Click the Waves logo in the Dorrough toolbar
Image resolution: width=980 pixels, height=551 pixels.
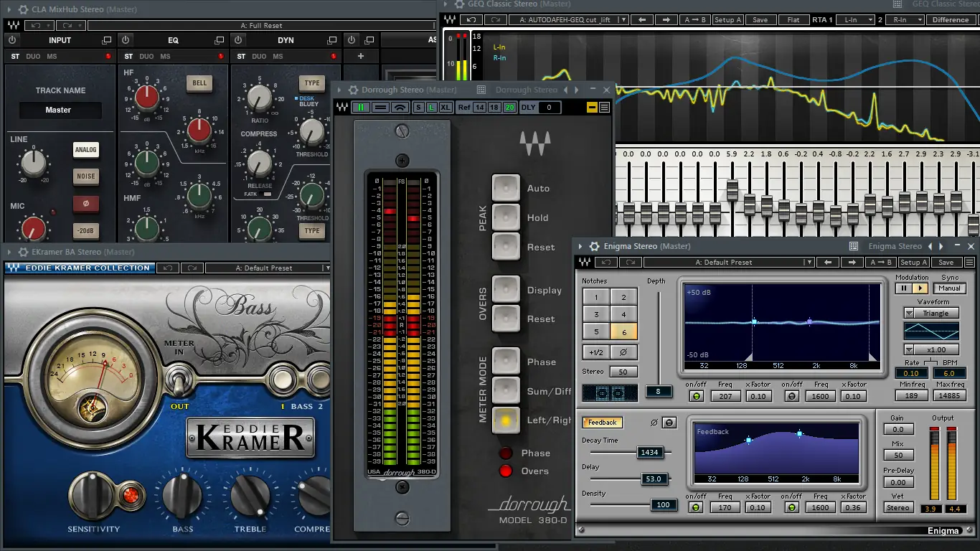342,108
